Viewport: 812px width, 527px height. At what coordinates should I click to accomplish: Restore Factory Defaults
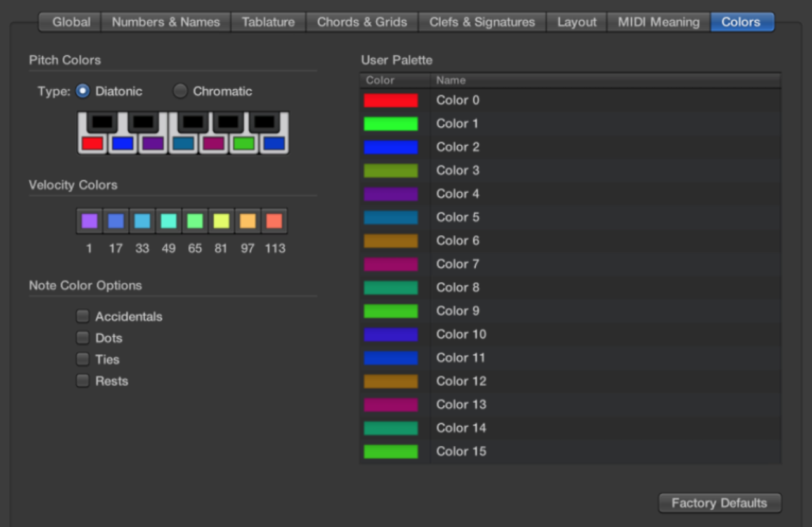pyautogui.click(x=719, y=502)
